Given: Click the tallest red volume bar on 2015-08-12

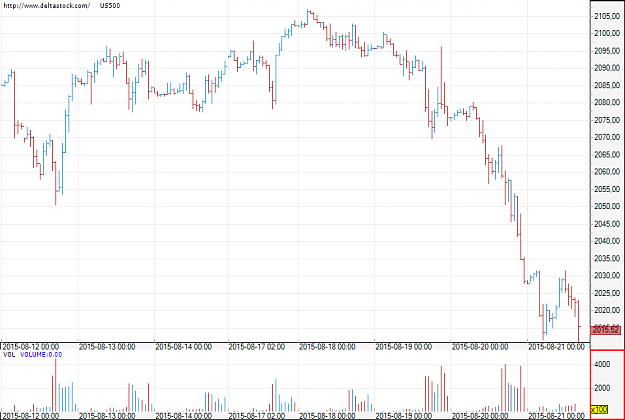Looking at the screenshot, I should 55,385.
